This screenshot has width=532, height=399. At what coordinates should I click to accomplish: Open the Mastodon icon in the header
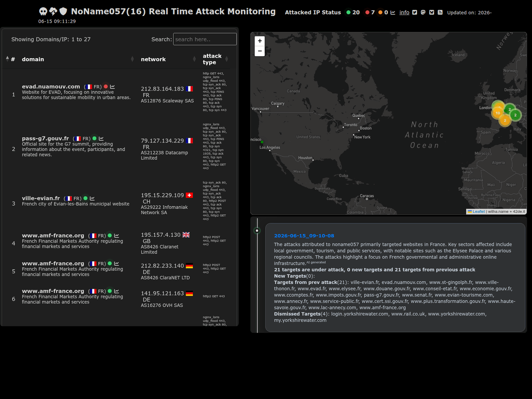(423, 12)
